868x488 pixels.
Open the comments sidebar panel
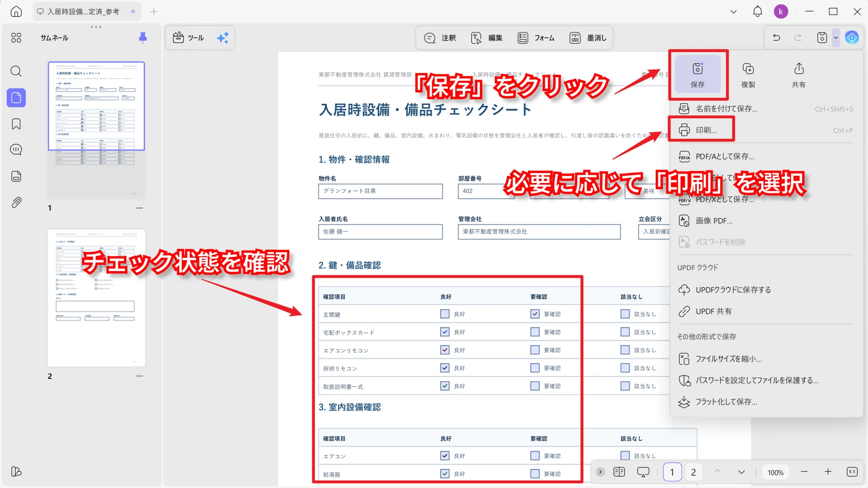pos(16,150)
